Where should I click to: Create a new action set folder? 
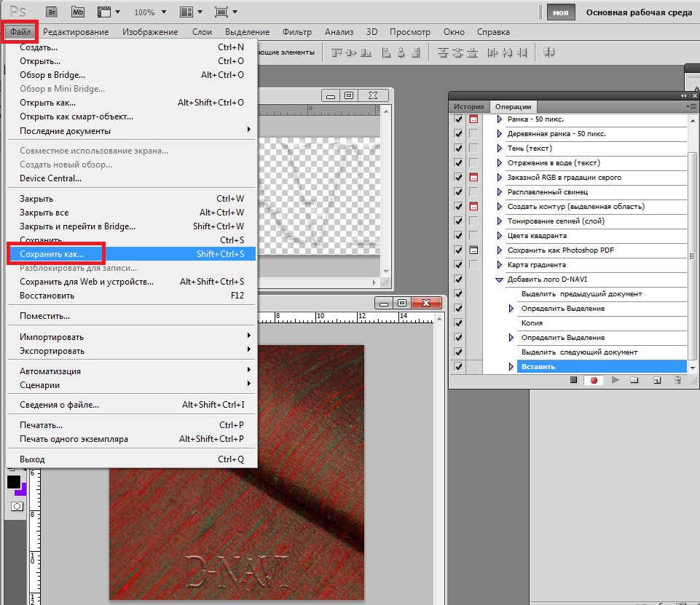[x=634, y=380]
